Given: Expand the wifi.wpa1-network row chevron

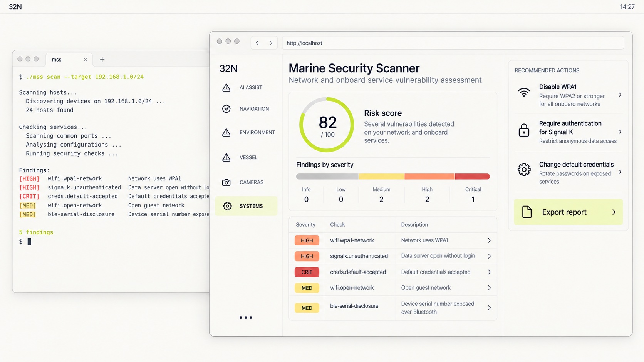Looking at the screenshot, I should click(489, 240).
